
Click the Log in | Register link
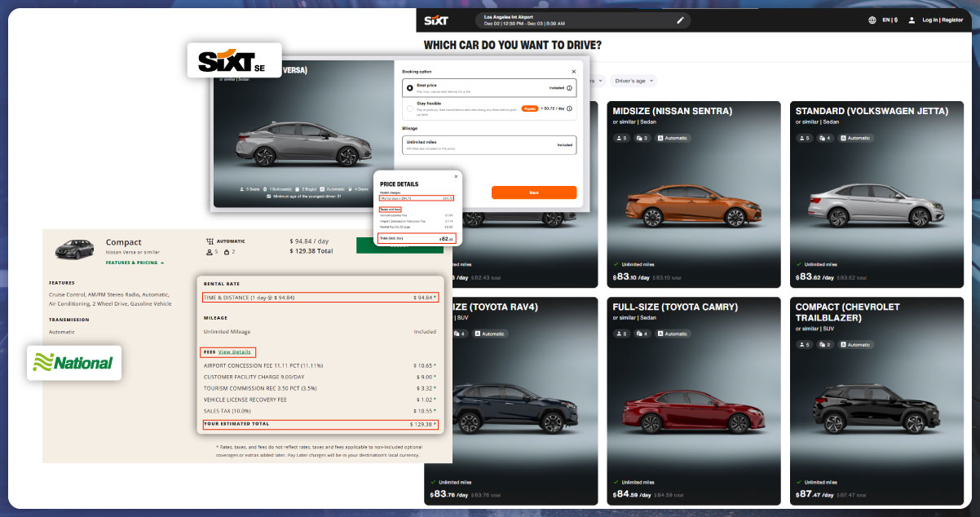coord(942,20)
